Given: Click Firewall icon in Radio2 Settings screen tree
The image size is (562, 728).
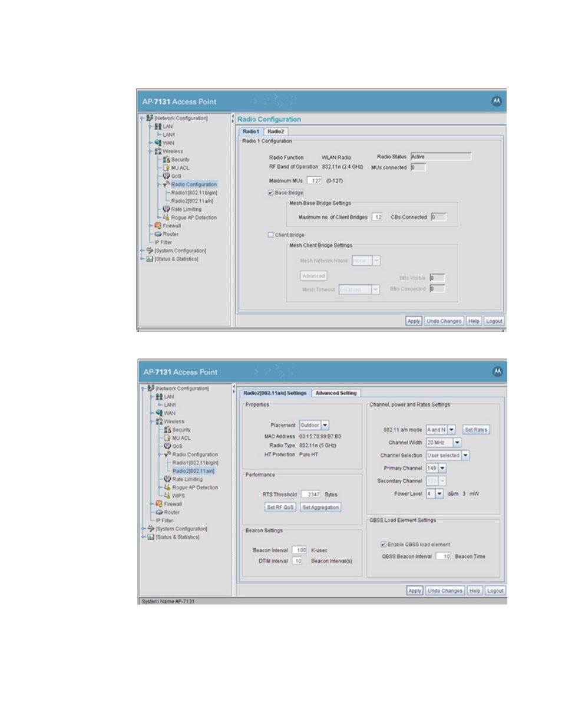Looking at the screenshot, I should click(x=159, y=503).
